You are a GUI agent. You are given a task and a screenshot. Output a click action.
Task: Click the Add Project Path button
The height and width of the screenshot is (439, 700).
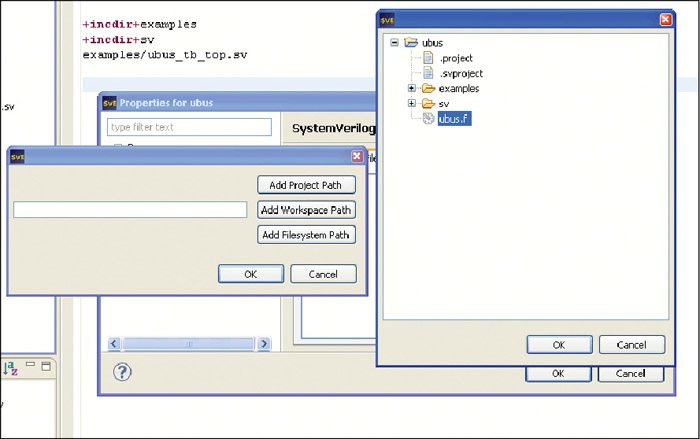pyautogui.click(x=306, y=185)
